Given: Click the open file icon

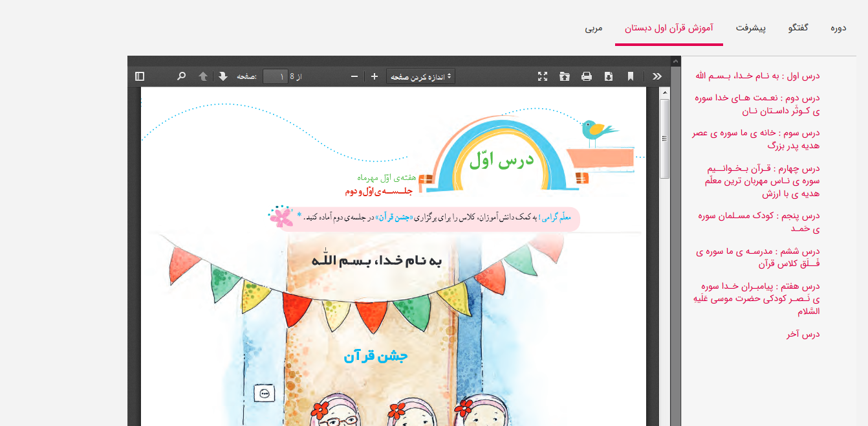Looking at the screenshot, I should [x=565, y=76].
